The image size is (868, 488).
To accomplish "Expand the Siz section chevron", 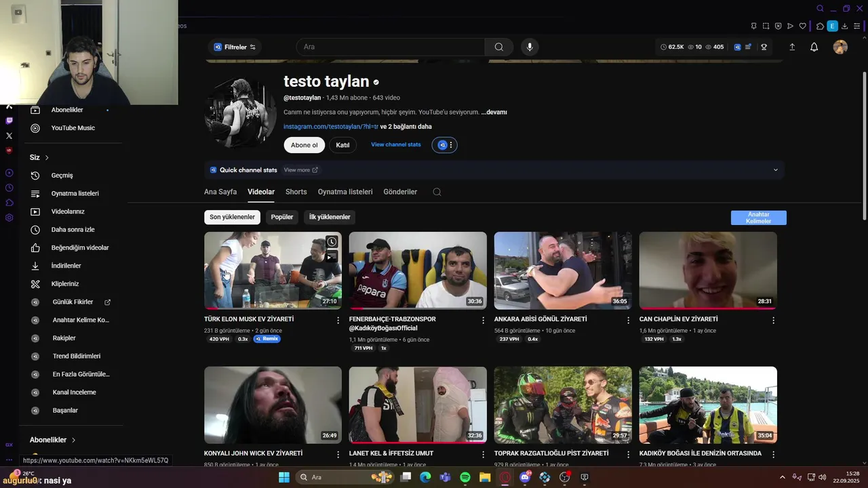I will (47, 157).
